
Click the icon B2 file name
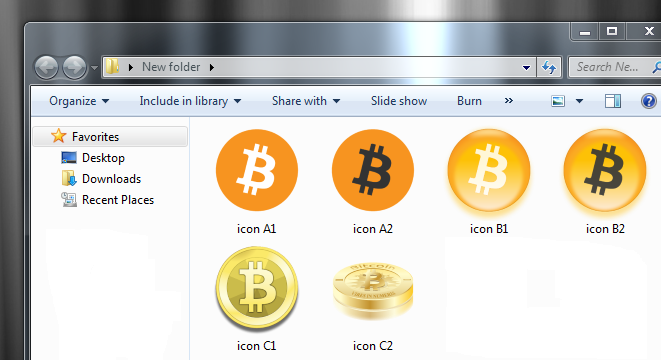[x=605, y=229]
